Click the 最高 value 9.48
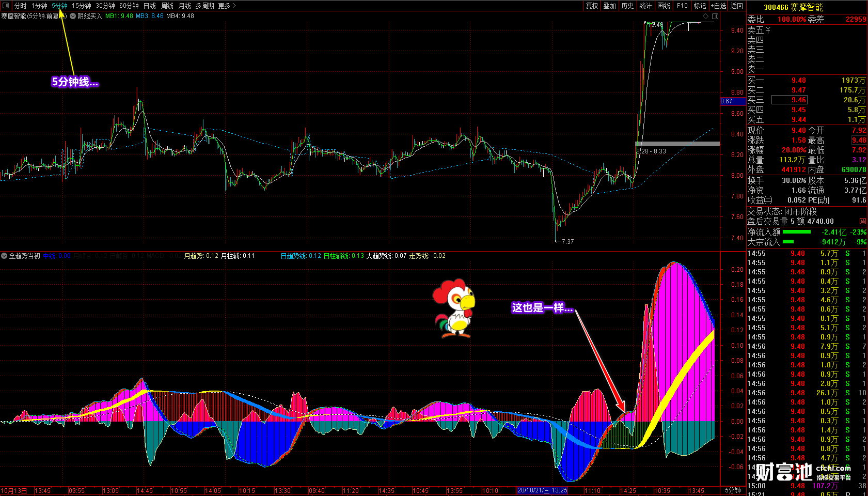Screen dimensions: 868x496 [859, 140]
